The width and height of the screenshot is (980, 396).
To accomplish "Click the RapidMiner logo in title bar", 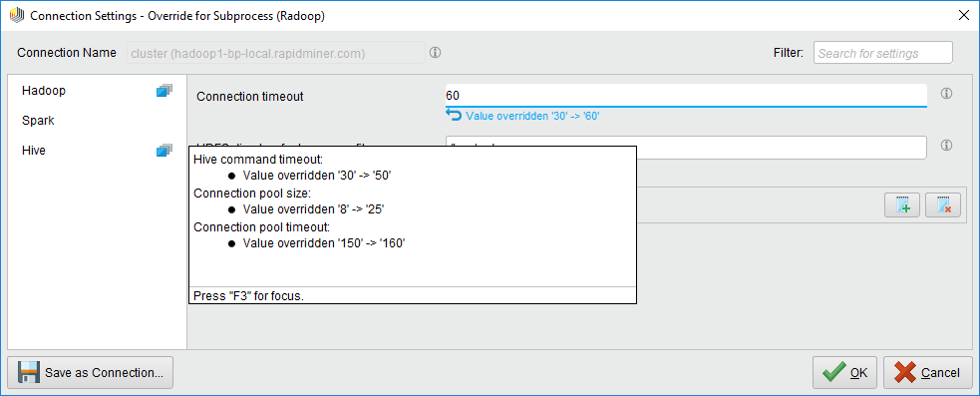I will coord(17,16).
